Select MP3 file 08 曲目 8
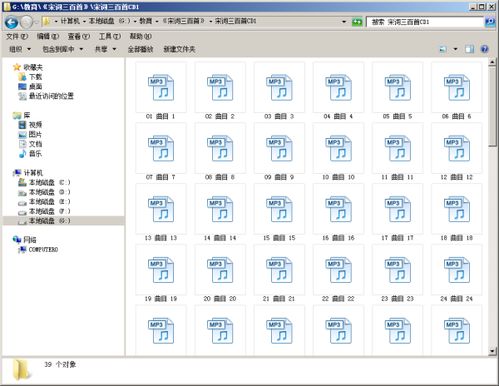 point(220,152)
